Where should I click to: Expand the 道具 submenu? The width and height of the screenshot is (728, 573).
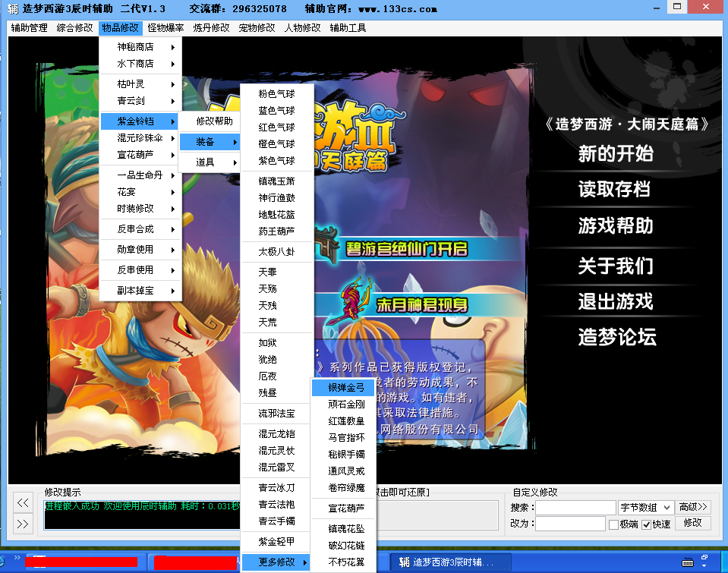coord(210,162)
